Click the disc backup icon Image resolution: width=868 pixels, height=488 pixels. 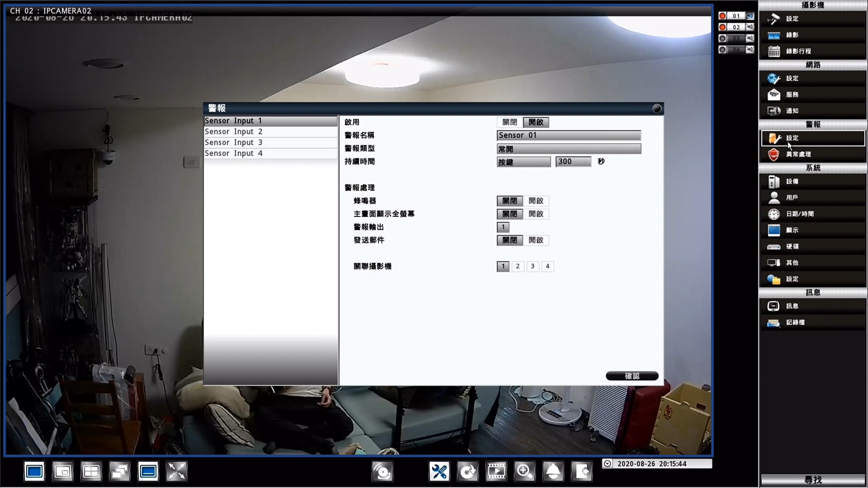tap(468, 471)
